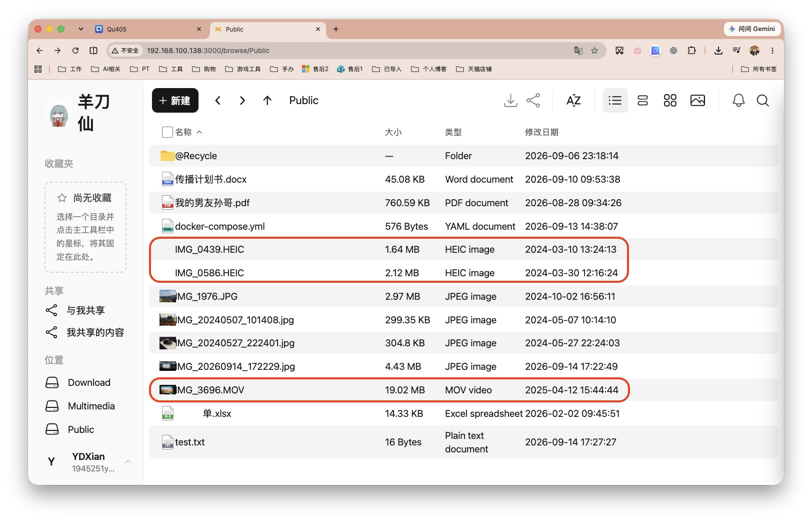
Task: Go up to the parent directory
Action: (x=267, y=101)
